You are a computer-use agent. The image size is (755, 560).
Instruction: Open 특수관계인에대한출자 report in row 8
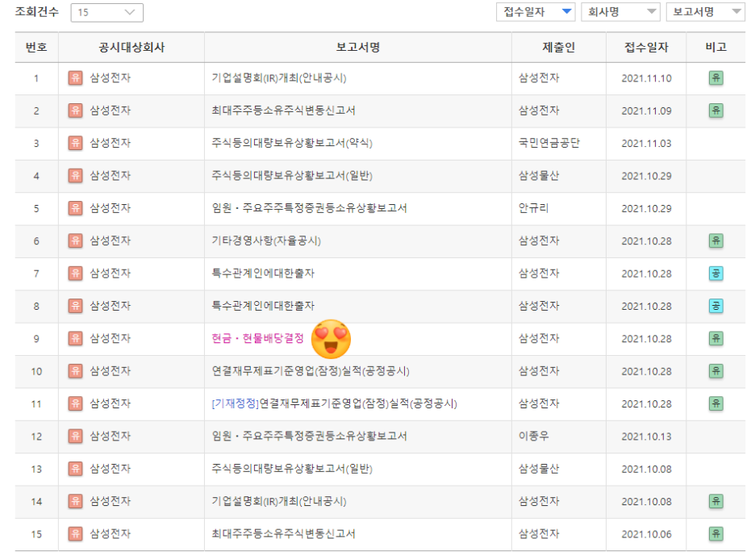(x=263, y=306)
